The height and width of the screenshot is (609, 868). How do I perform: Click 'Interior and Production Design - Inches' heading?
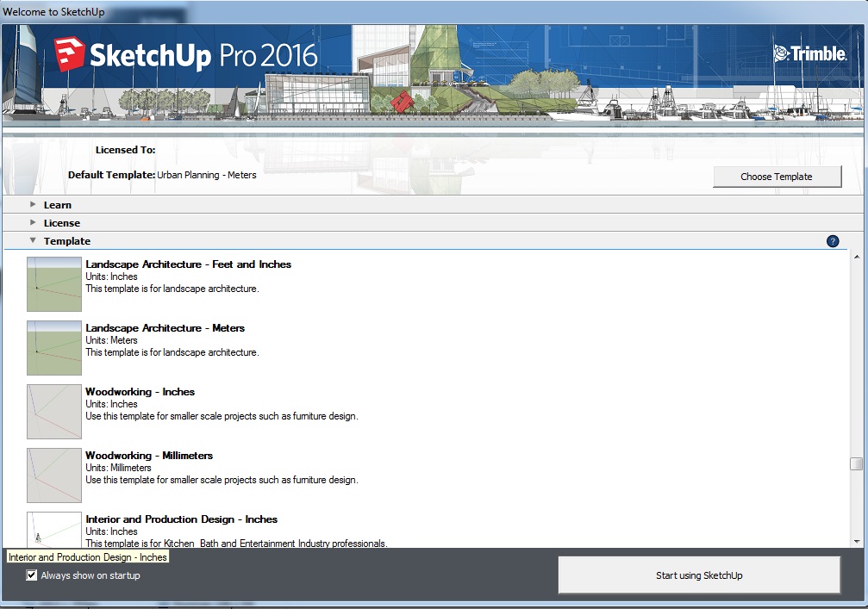182,519
